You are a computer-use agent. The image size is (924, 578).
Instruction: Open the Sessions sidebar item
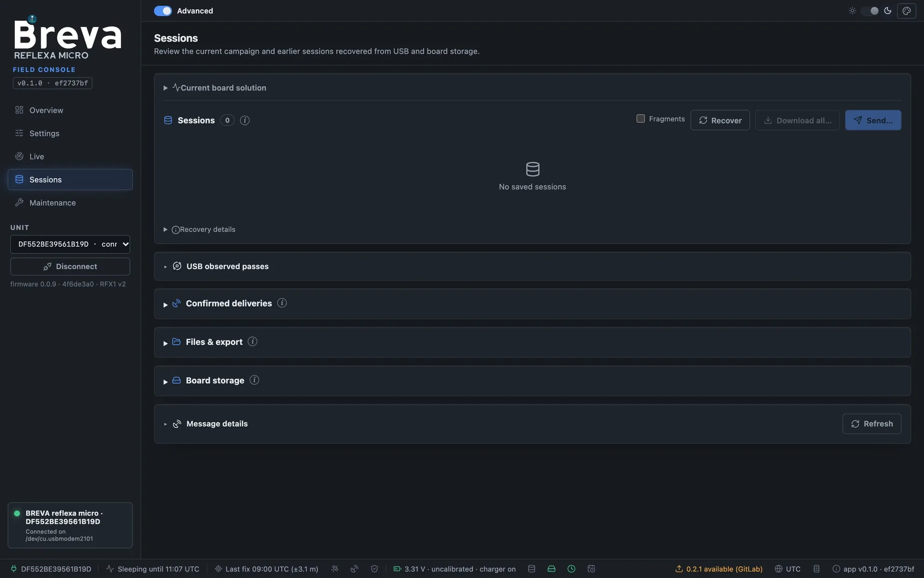pos(70,179)
